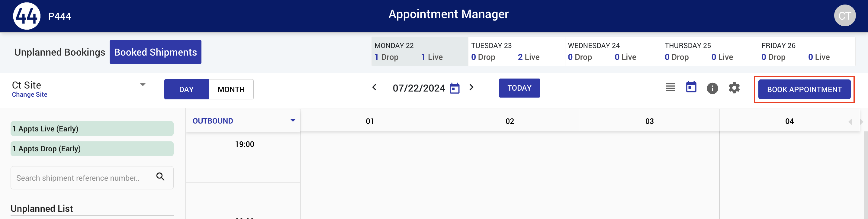Click the BOOK APPOINTMENT button
This screenshot has height=219, width=868.
pyautogui.click(x=804, y=89)
